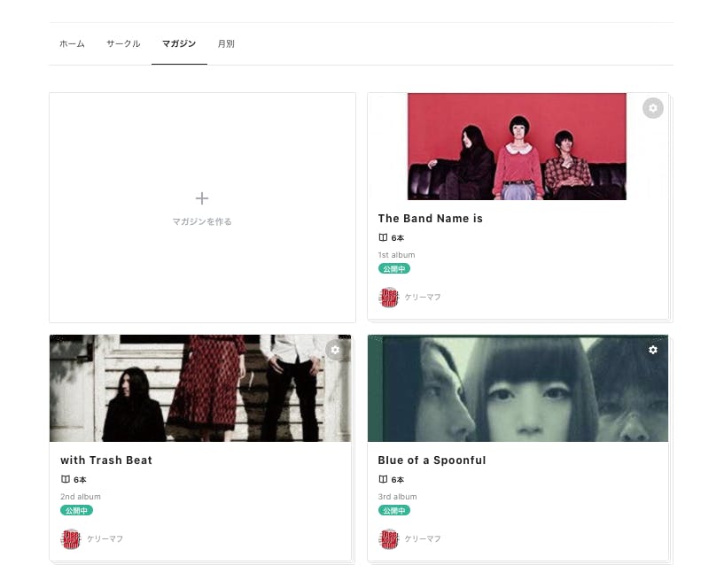724x588 pixels.
Task: Click author avatar on with Trash Beat
Action: [71, 539]
